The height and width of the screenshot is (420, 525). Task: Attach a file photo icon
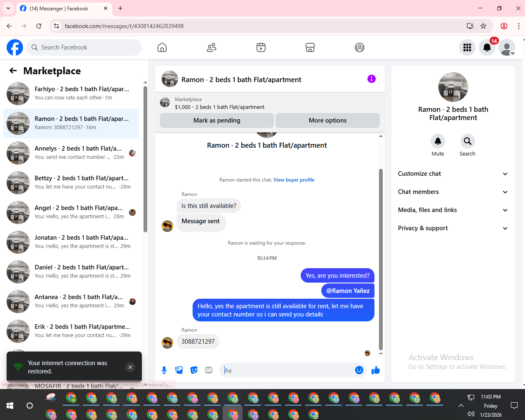179,370
